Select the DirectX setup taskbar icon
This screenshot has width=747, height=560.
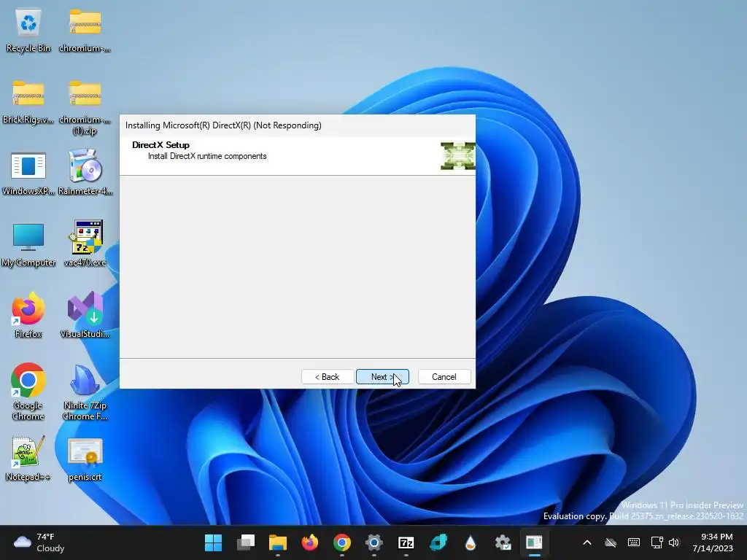click(534, 542)
